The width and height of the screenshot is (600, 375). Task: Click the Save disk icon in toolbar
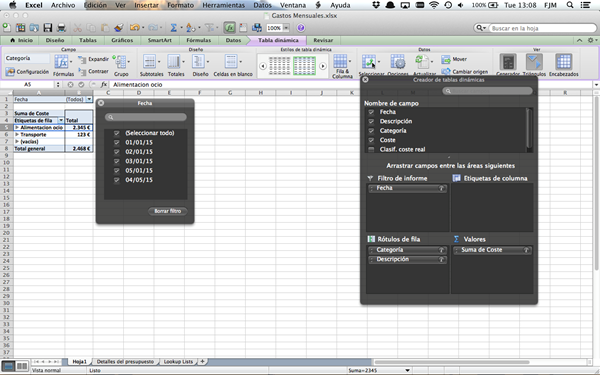[x=47, y=28]
